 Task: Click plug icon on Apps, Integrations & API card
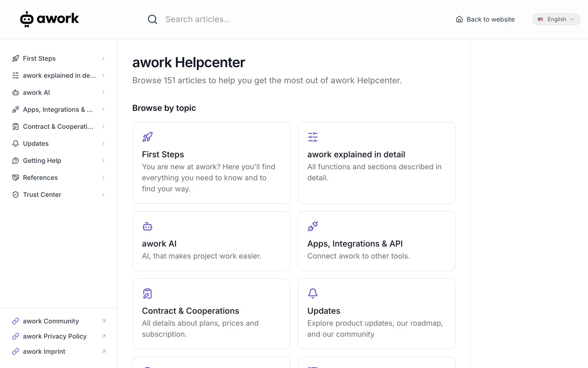click(313, 226)
